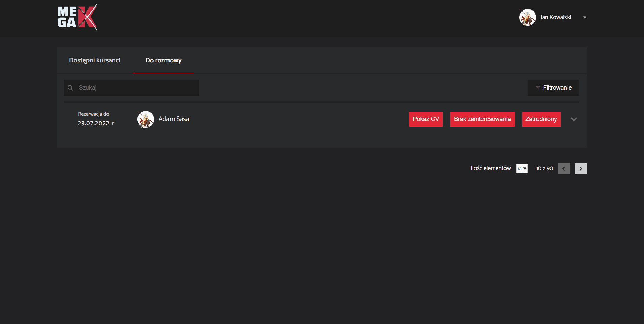
Task: Click the Adam Sasa name
Action: point(174,119)
